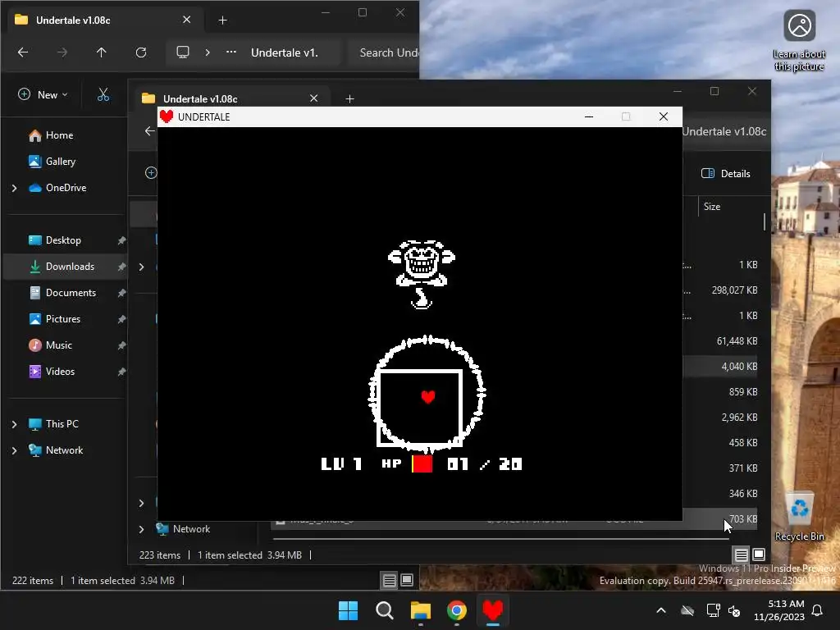The height and width of the screenshot is (630, 840).
Task: Open taskbar Search
Action: [x=385, y=610]
